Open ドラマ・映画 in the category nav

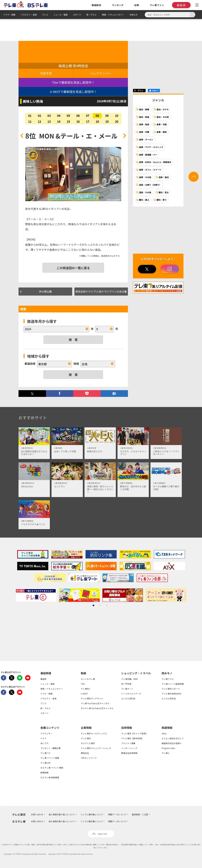pyautogui.click(x=9, y=15)
